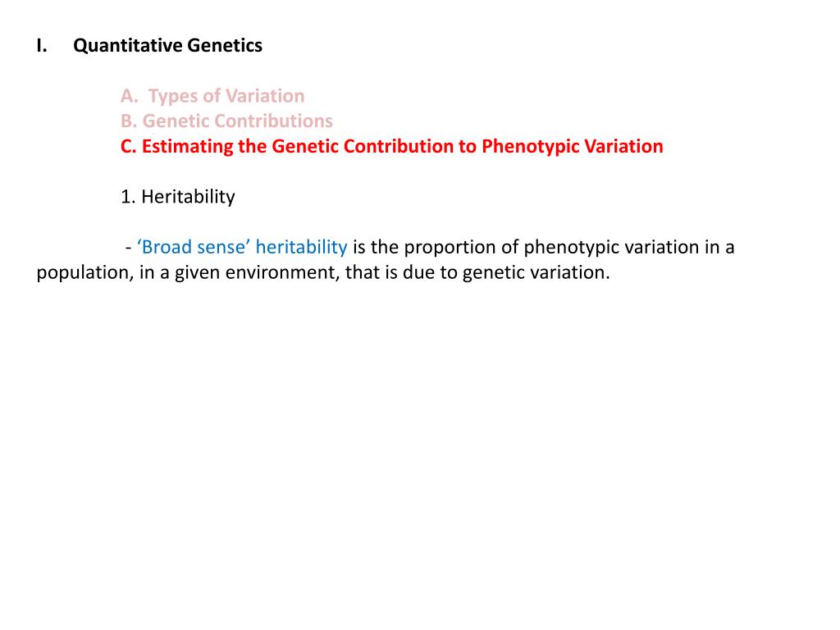
Task: Click the word 'population' at line start
Action: click(x=79, y=272)
